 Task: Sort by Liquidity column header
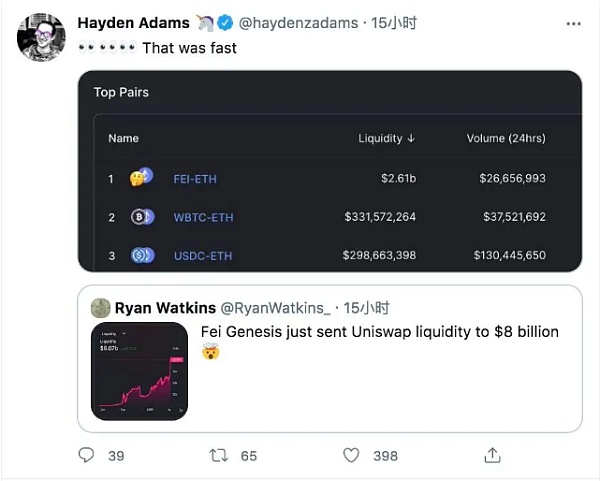pos(385,138)
